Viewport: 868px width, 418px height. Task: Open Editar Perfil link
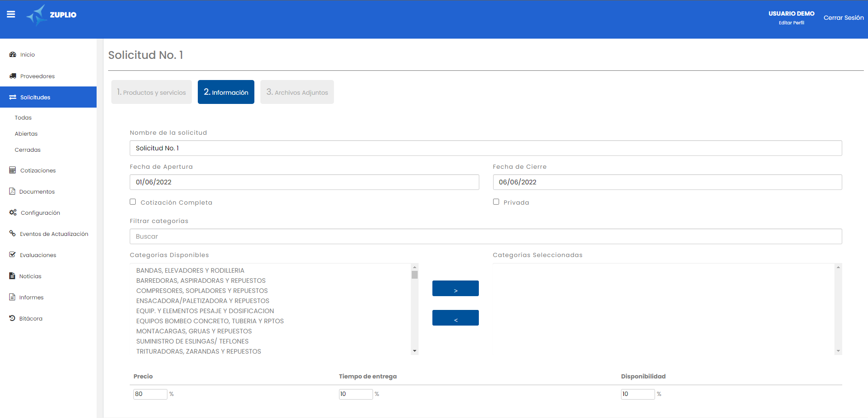pyautogui.click(x=791, y=23)
